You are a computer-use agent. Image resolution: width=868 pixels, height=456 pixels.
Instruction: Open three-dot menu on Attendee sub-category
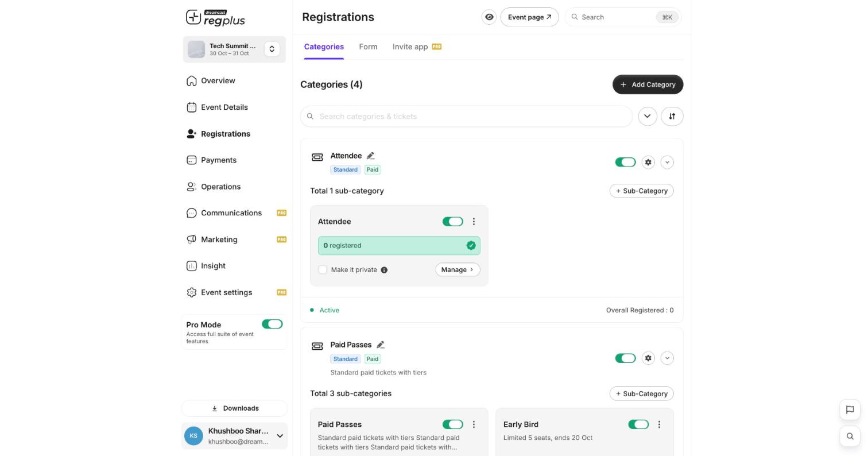474,222
